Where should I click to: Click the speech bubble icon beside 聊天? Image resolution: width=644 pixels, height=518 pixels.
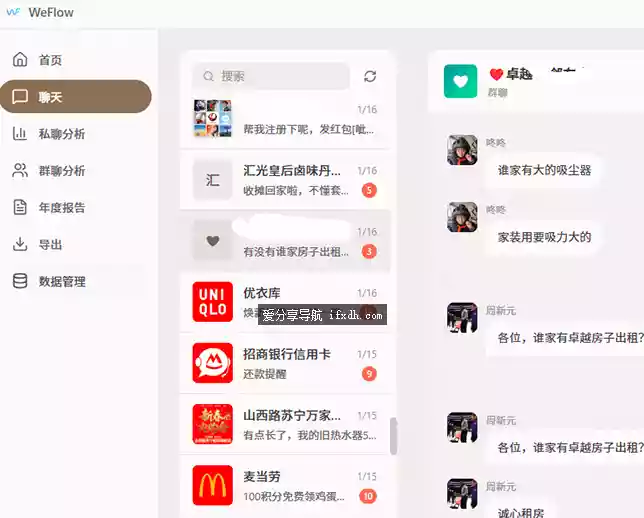20,97
